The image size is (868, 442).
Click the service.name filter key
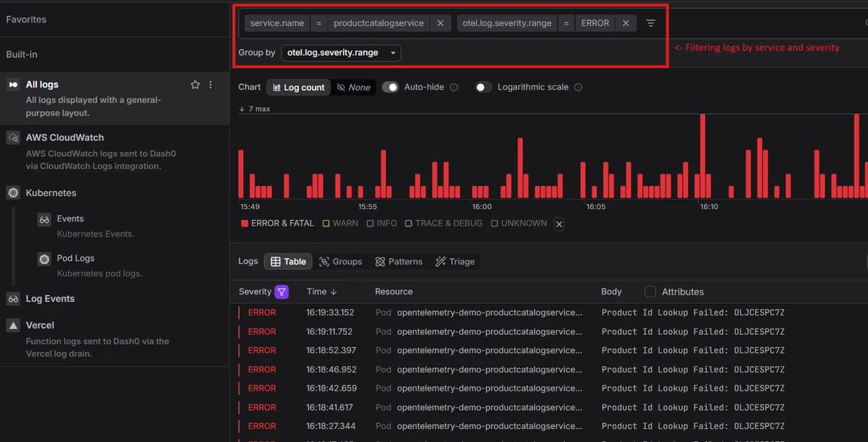tap(277, 23)
